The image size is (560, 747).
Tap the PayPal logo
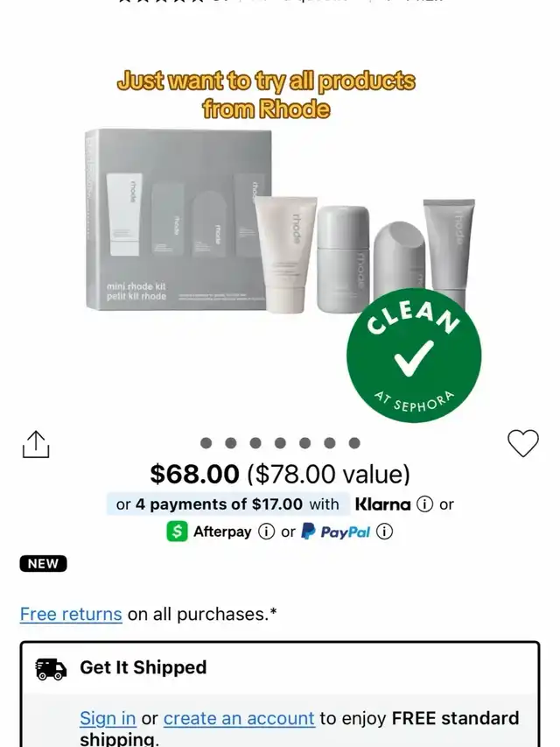coord(336,532)
